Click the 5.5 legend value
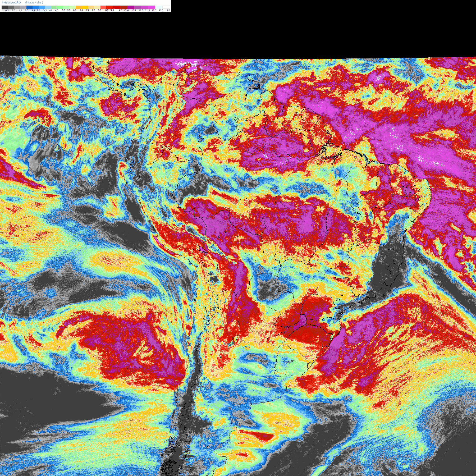The height and width of the screenshot is (476, 476). (69, 10)
